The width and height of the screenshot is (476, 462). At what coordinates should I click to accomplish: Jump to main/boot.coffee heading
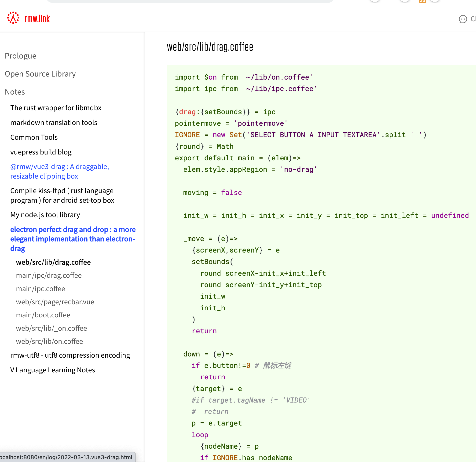(43, 315)
